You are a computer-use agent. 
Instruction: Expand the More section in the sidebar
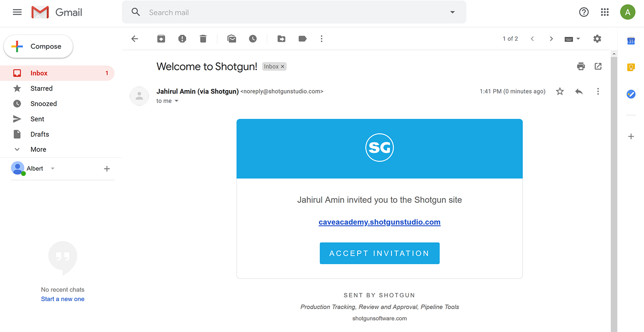pos(38,149)
